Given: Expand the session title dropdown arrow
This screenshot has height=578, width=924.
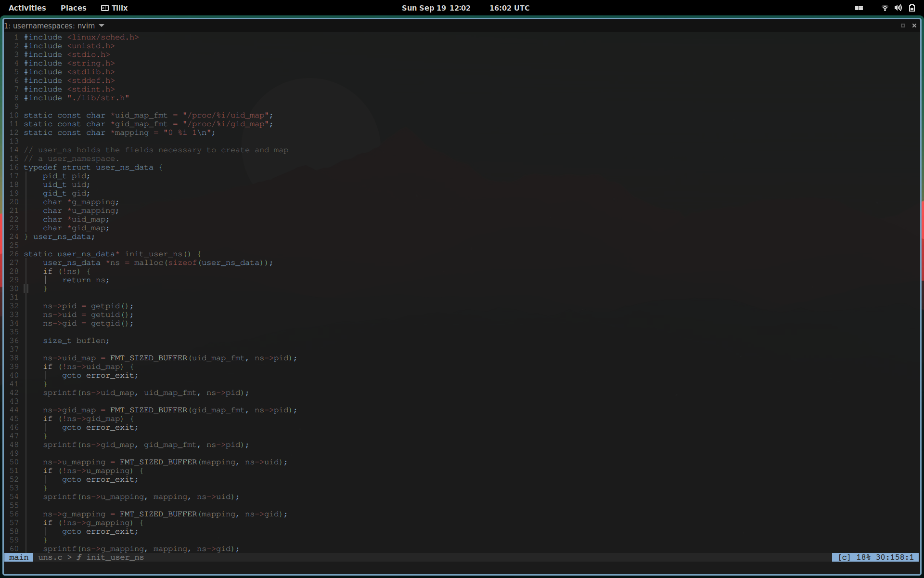Looking at the screenshot, I should pyautogui.click(x=102, y=26).
